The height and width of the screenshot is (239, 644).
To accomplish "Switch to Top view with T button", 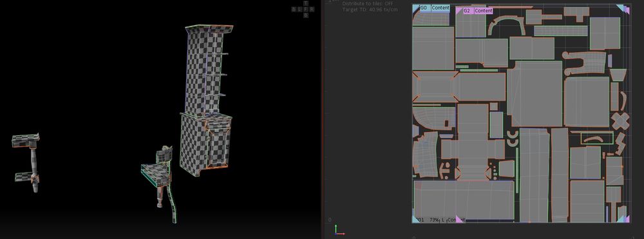I will 305,3.
